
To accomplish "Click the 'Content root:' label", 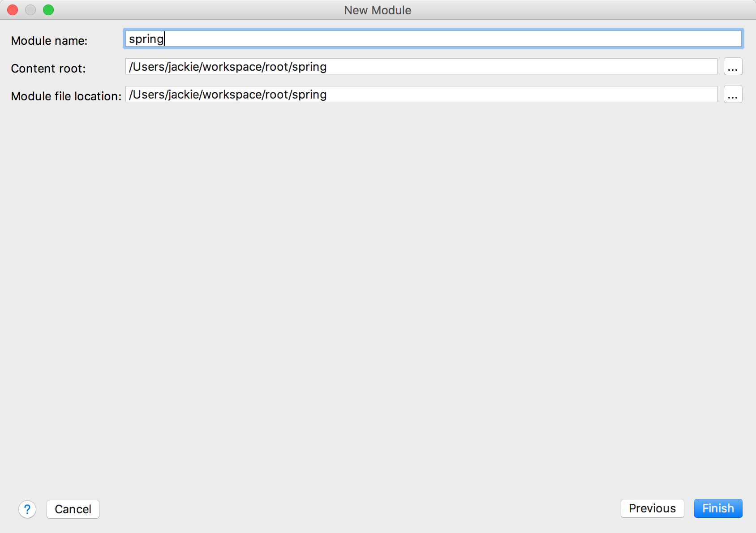I will (48, 69).
